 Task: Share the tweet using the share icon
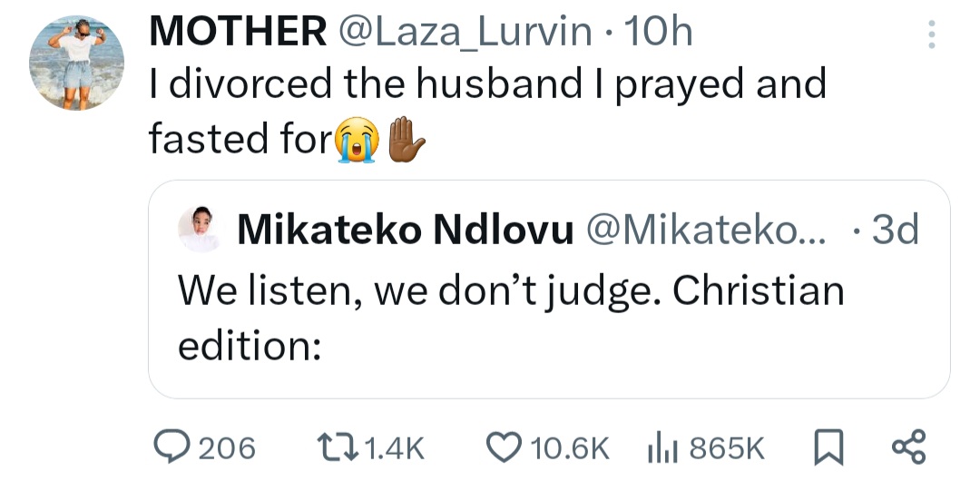click(908, 447)
